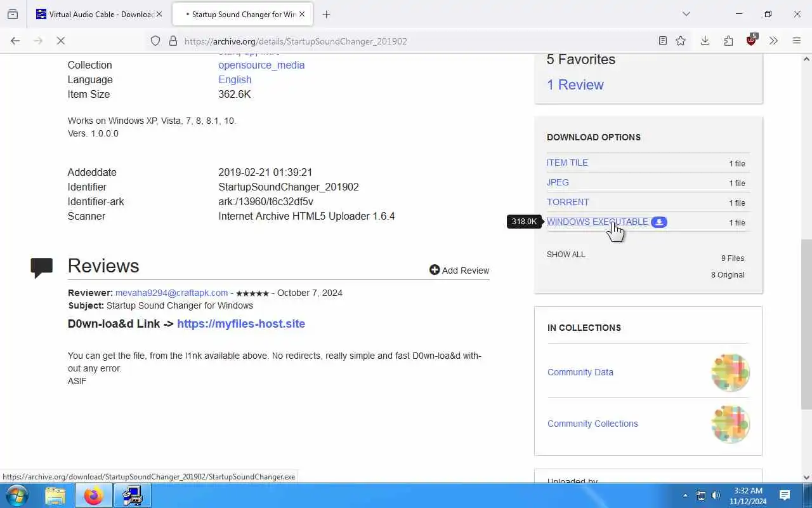The width and height of the screenshot is (812, 508).
Task: Download ITEM TILE file
Action: (567, 163)
